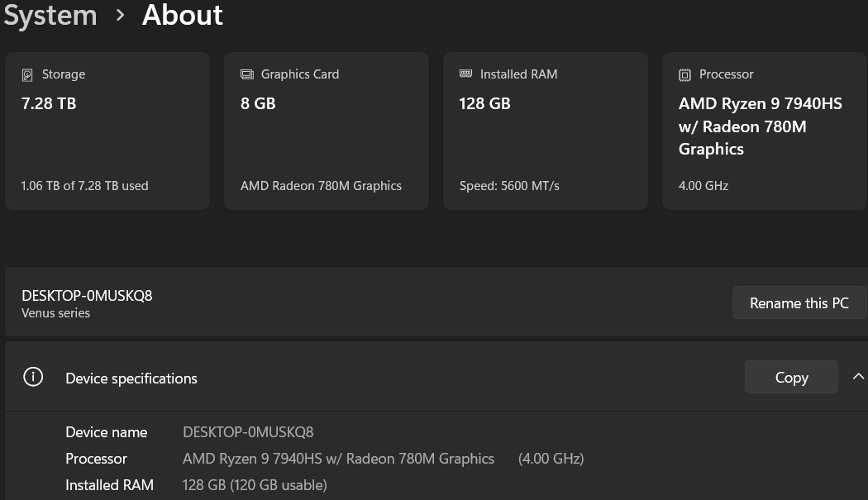Click the breadcrumb chevron separator
The width and height of the screenshot is (868, 500).
[121, 15]
